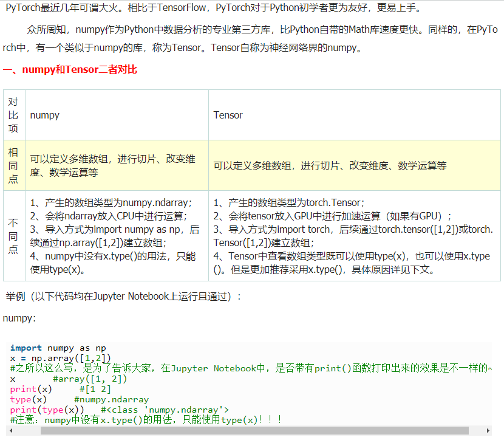The height and width of the screenshot is (440, 504).
Task: Click comment line starting "#之所以这么写"
Action: point(251,368)
